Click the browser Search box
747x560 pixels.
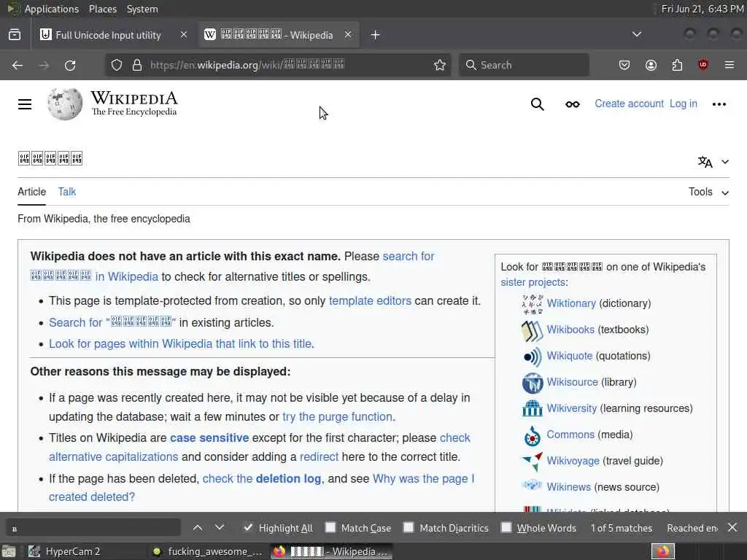tap(524, 65)
